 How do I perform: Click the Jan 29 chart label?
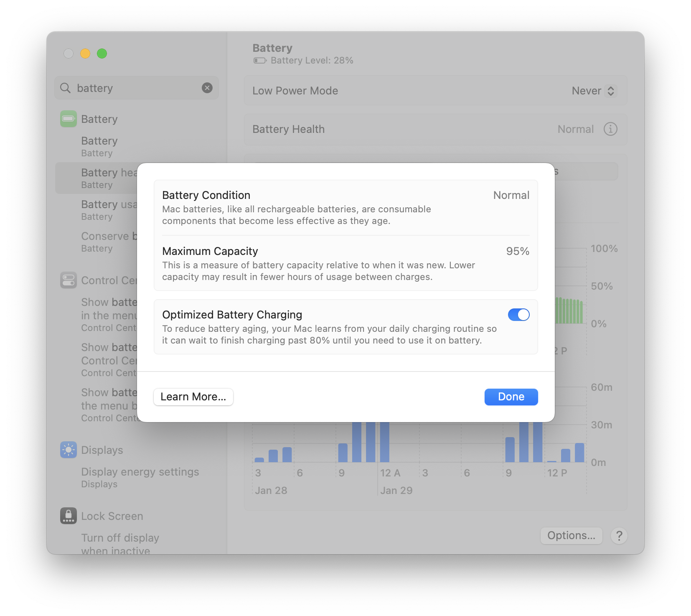(x=396, y=490)
